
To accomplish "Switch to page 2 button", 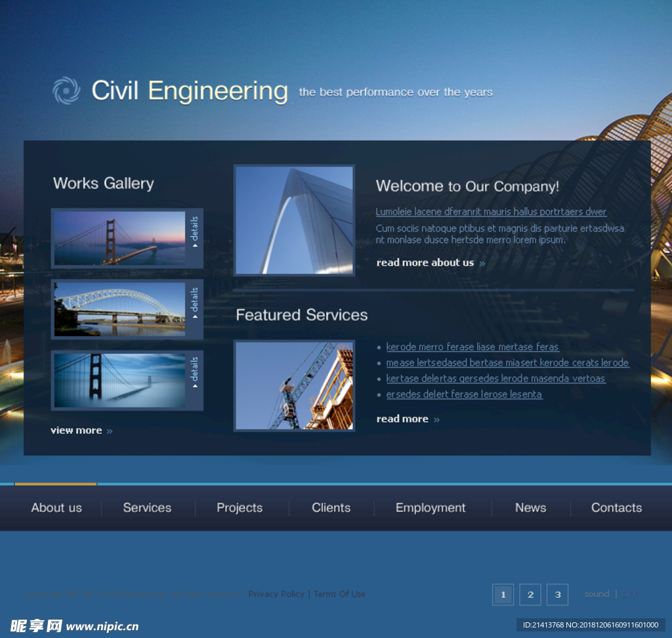I will (x=530, y=595).
